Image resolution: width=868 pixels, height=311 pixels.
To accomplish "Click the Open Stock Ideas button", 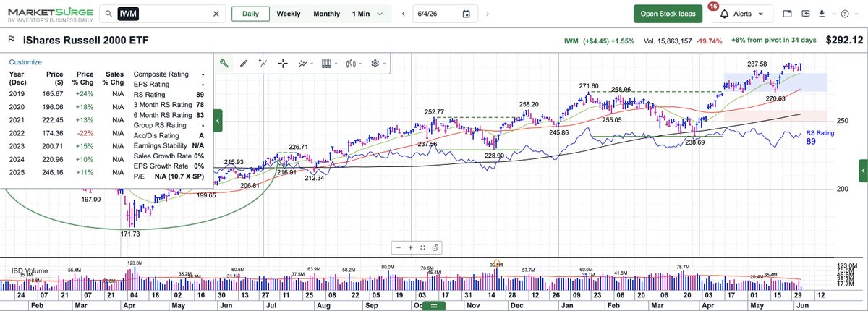I will (x=668, y=14).
